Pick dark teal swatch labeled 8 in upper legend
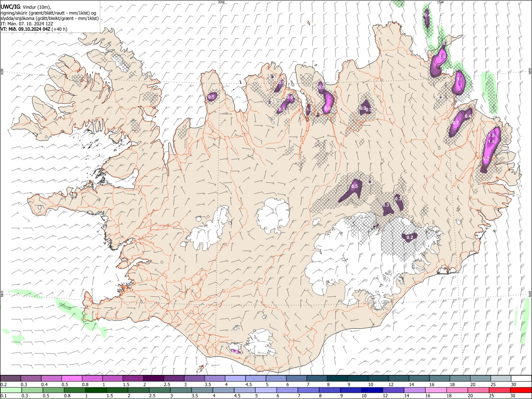532x399 pixels. (337, 378)
